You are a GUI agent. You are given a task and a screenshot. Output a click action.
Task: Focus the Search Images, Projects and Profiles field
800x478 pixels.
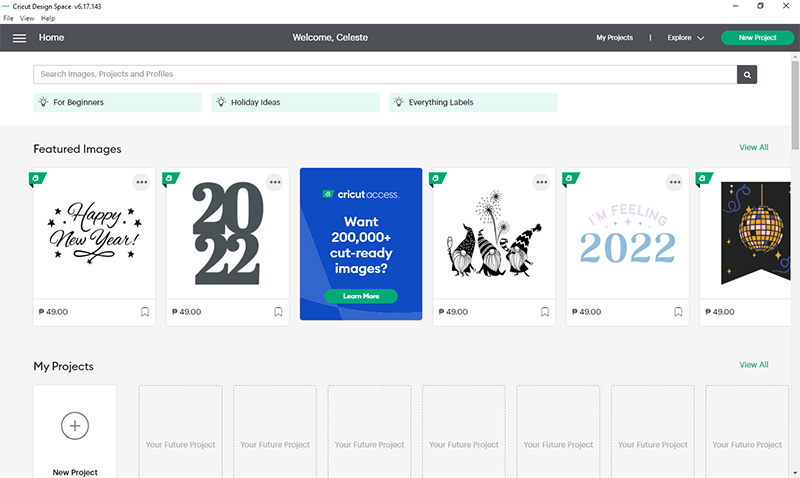tap(385, 74)
